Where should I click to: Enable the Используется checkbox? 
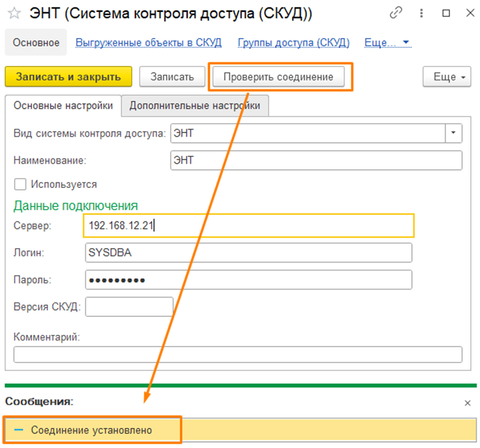[20, 184]
